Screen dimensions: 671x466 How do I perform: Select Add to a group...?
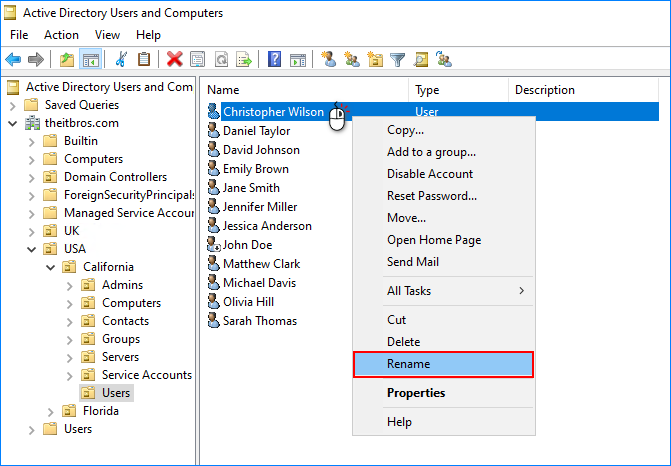point(443,152)
